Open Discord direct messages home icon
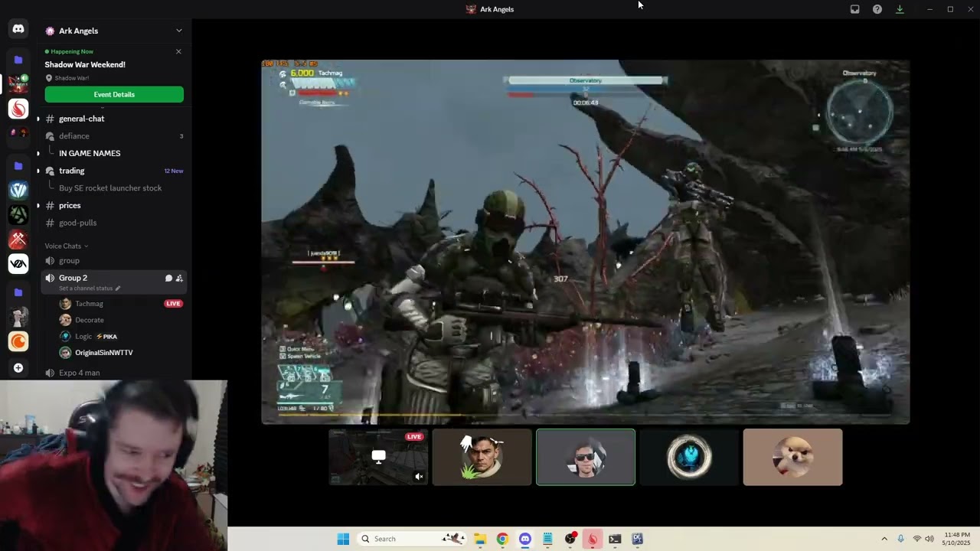 tap(18, 29)
